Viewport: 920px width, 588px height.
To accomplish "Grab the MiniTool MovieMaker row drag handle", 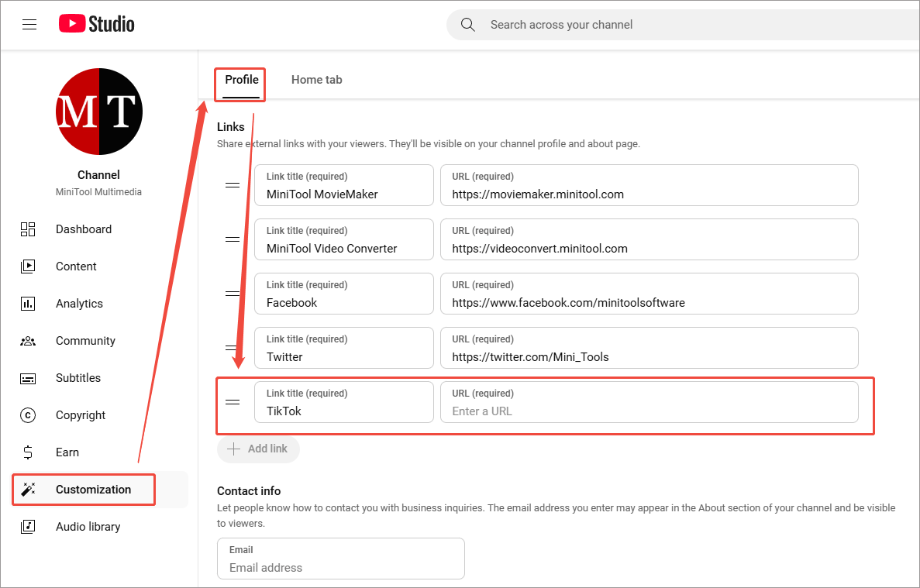I will pyautogui.click(x=233, y=185).
